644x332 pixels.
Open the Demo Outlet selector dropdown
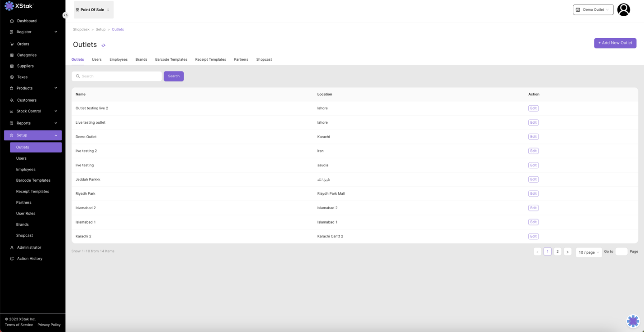pos(593,9)
